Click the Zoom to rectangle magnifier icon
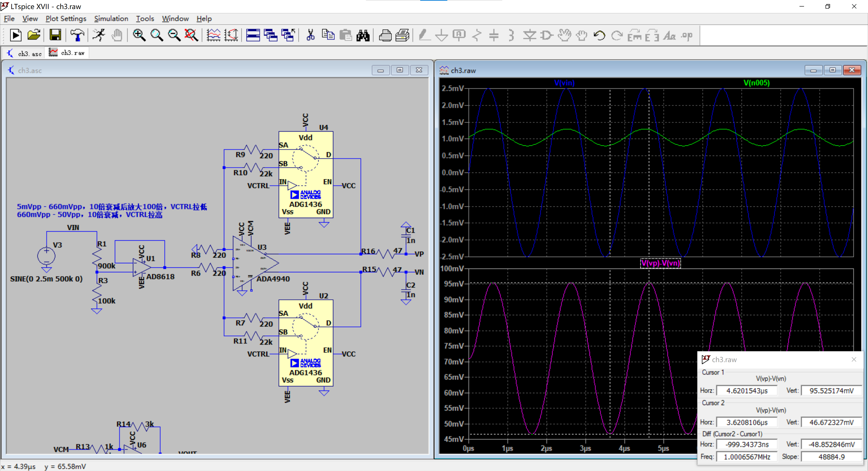This screenshot has width=868, height=471. click(x=157, y=35)
